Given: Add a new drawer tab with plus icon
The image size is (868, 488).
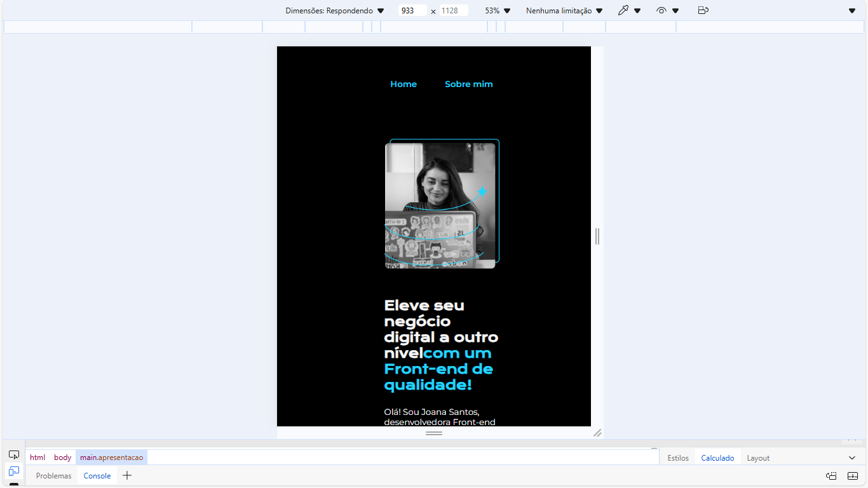Looking at the screenshot, I should (127, 475).
